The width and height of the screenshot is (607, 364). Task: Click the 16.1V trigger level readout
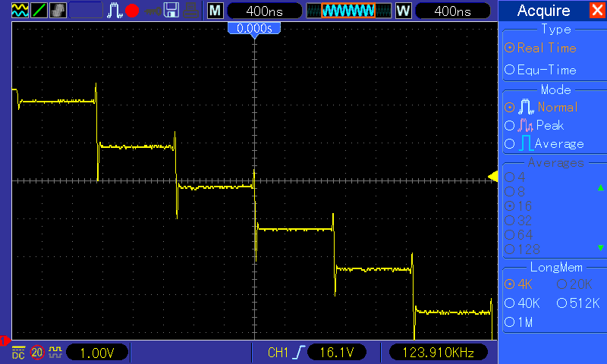(337, 353)
